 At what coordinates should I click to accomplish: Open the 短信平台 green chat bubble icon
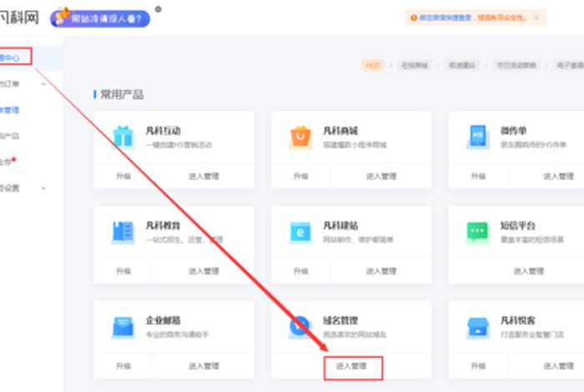pyautogui.click(x=477, y=232)
